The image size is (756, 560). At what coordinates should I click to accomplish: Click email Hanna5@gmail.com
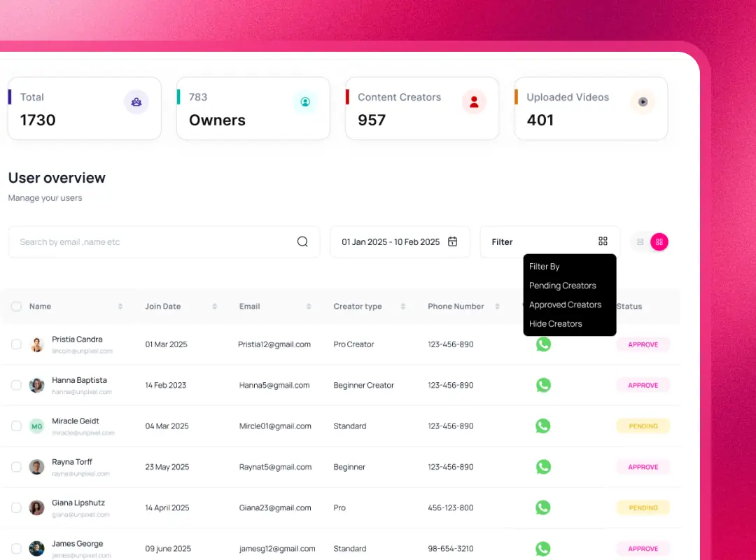coord(274,385)
